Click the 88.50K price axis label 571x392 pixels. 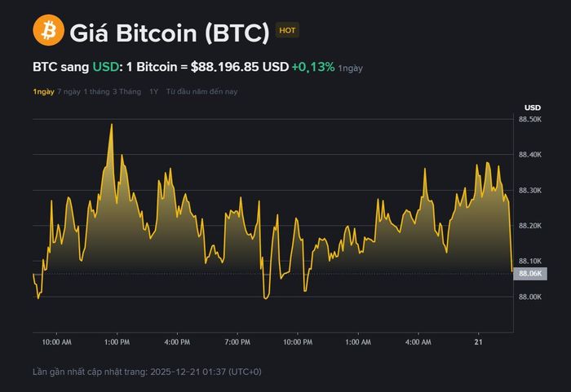pyautogui.click(x=530, y=120)
